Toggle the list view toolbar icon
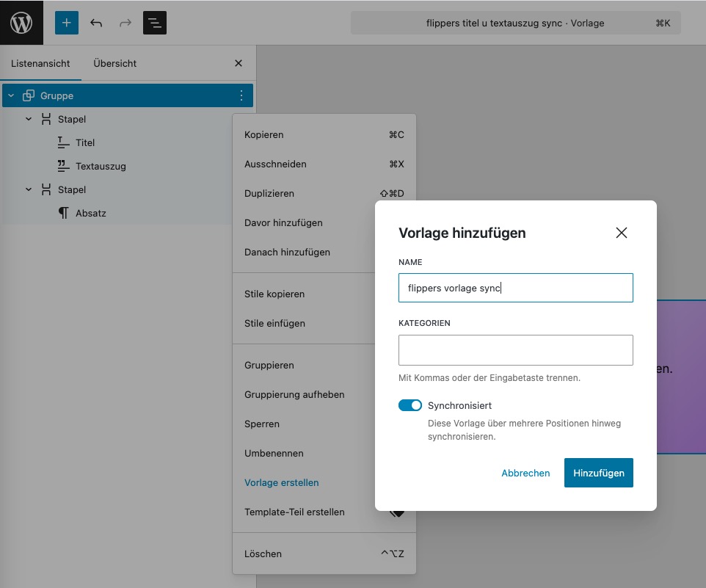Viewport: 706px width, 588px height. tap(155, 23)
